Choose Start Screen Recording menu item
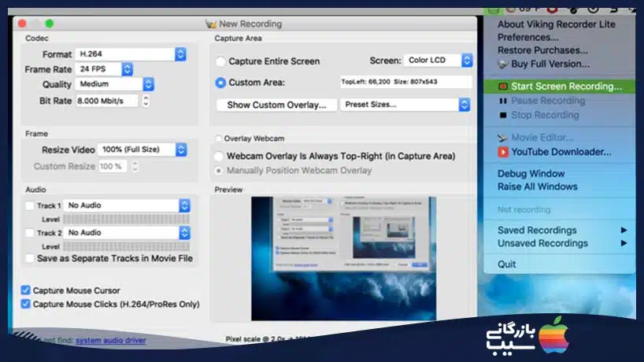This screenshot has height=362, width=644. [560, 87]
